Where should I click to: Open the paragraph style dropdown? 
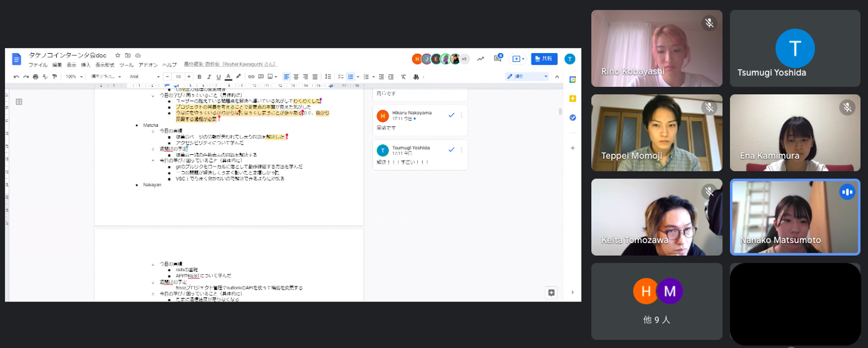coord(106,77)
